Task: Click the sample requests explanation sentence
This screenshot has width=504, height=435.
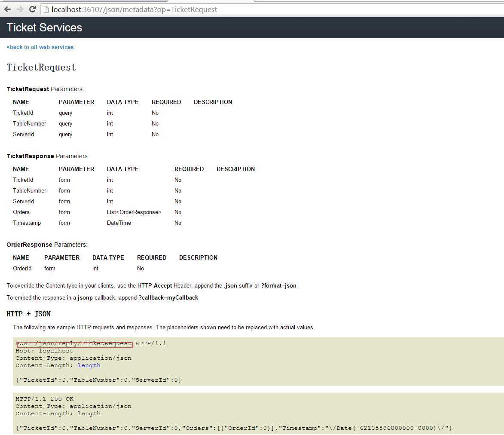Action: tap(164, 328)
